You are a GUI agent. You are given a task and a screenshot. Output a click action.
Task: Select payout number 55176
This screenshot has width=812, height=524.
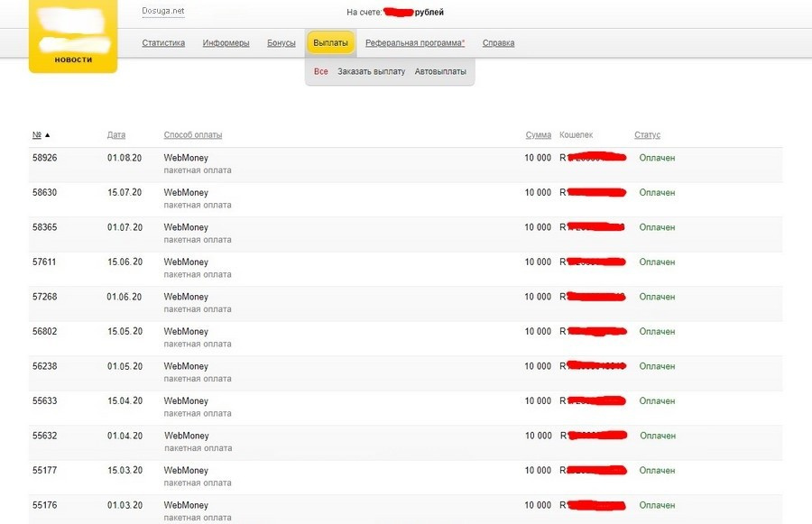(x=44, y=504)
